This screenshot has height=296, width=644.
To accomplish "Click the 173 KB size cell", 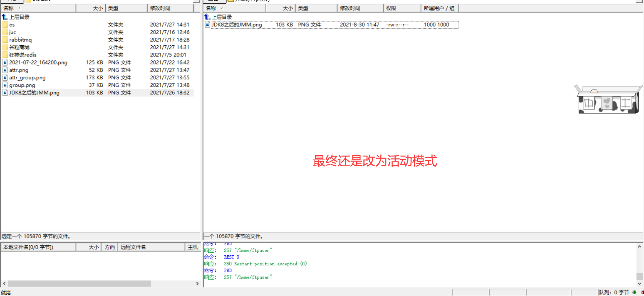I will (95, 78).
